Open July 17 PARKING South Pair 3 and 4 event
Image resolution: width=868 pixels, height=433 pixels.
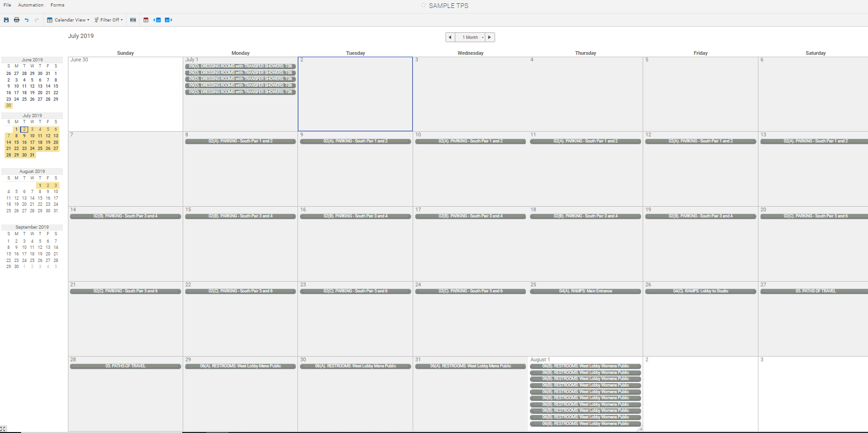click(x=470, y=216)
